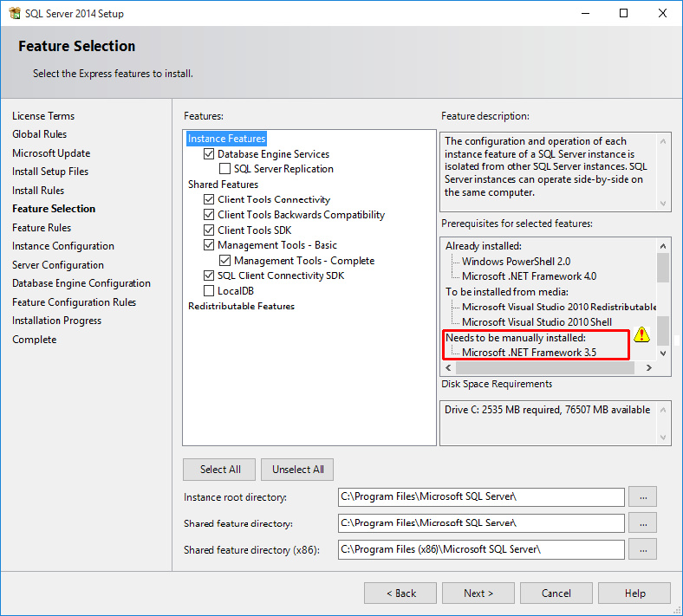Toggle the Database Engine Services checkbox

[x=209, y=153]
